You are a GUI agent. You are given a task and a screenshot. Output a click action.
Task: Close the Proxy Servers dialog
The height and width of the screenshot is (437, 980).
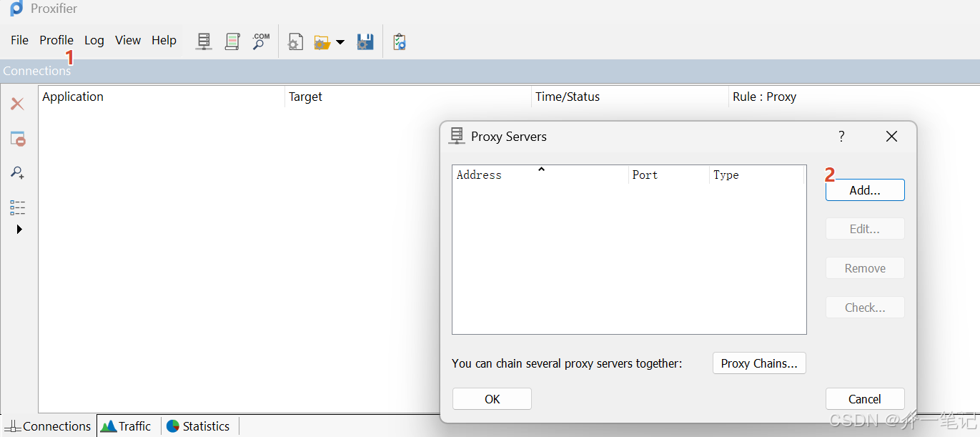[x=891, y=136]
